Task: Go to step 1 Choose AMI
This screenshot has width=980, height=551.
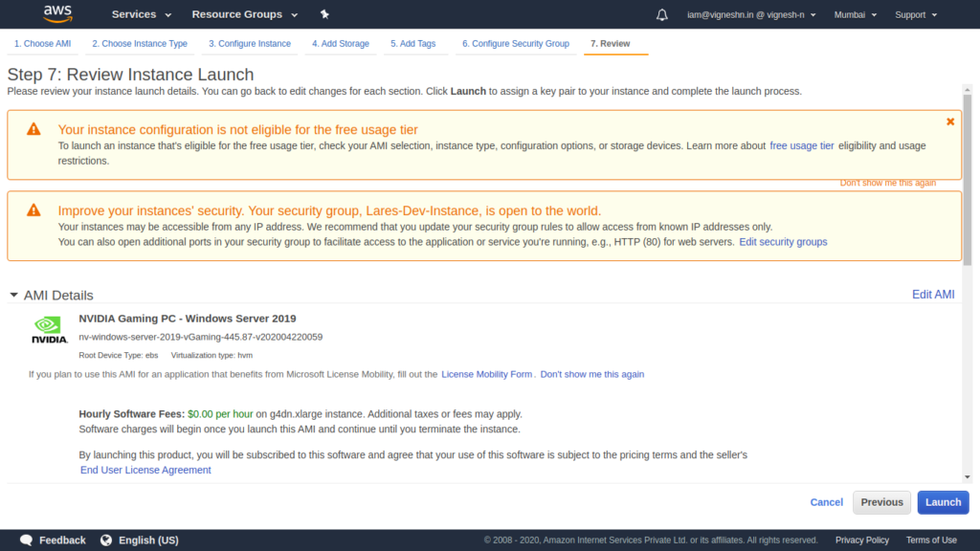Action: [42, 44]
